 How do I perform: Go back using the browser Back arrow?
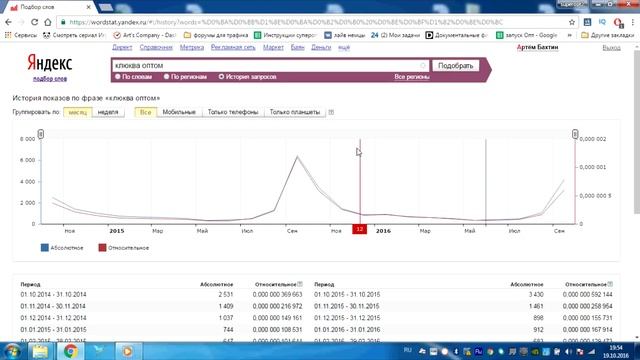click(x=9, y=22)
